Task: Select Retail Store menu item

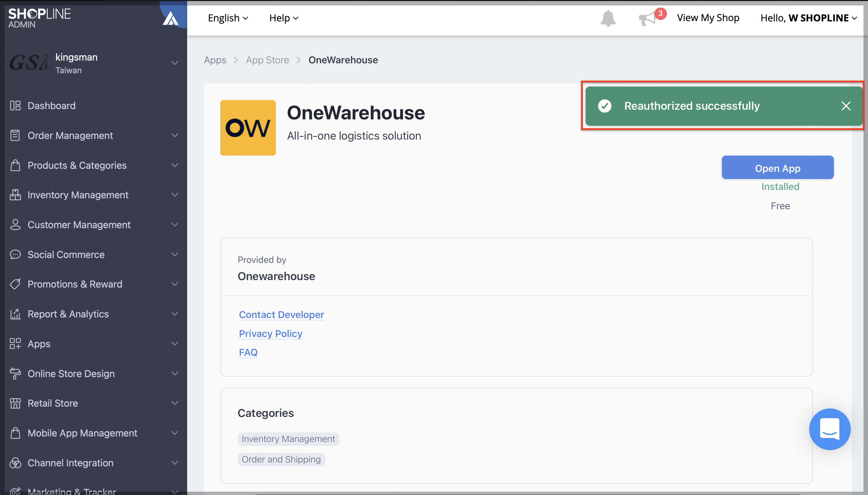Action: [53, 403]
